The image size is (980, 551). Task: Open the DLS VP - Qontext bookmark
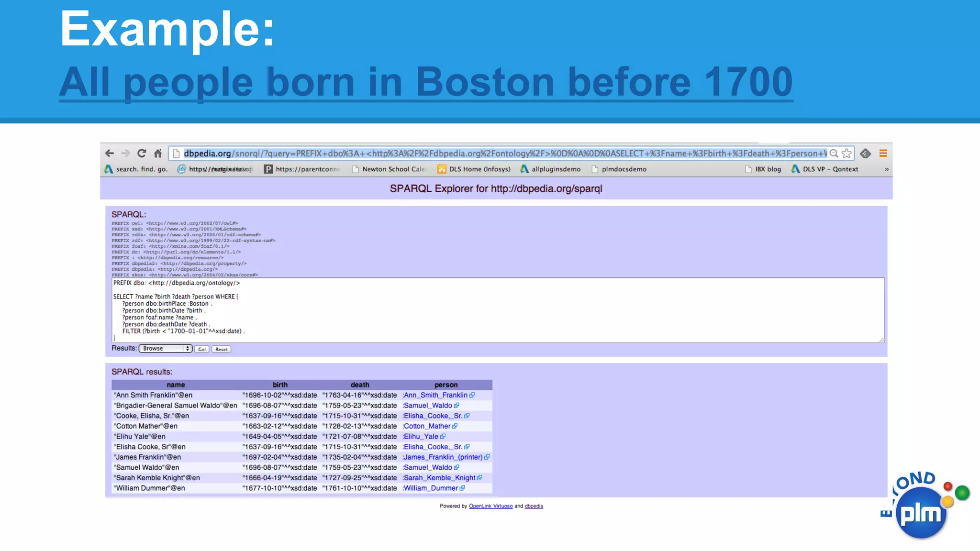825,169
